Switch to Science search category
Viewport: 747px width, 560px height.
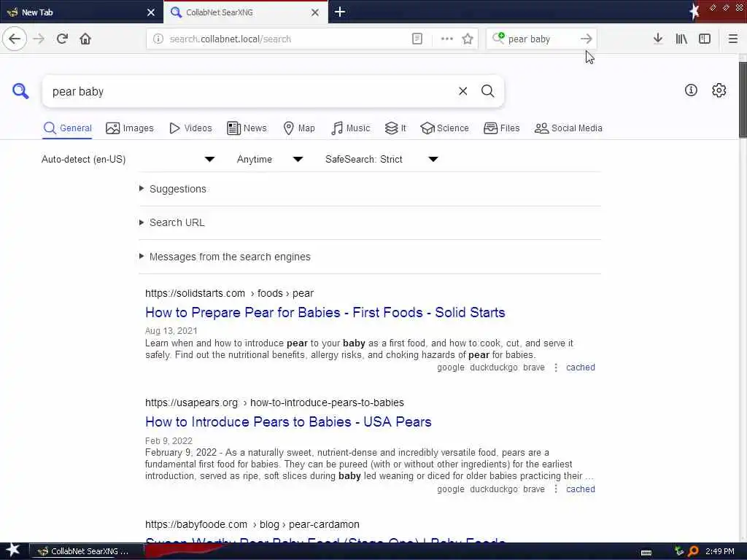[x=444, y=128]
